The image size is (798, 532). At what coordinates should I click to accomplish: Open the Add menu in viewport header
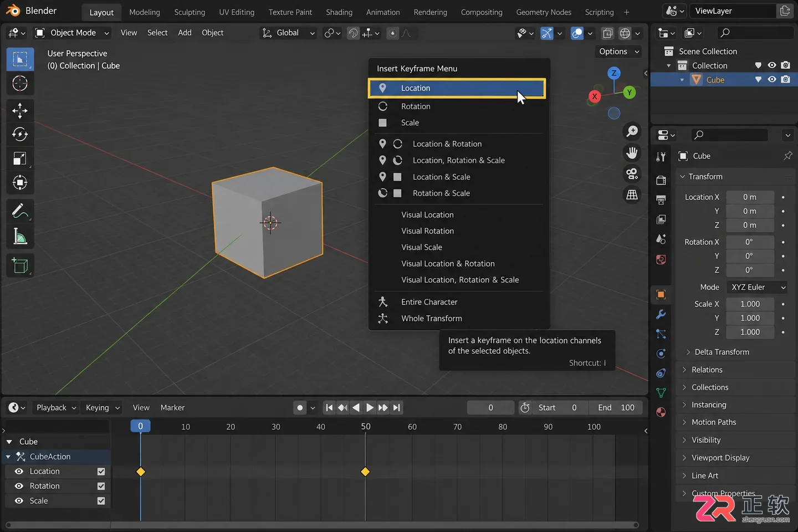[185, 33]
